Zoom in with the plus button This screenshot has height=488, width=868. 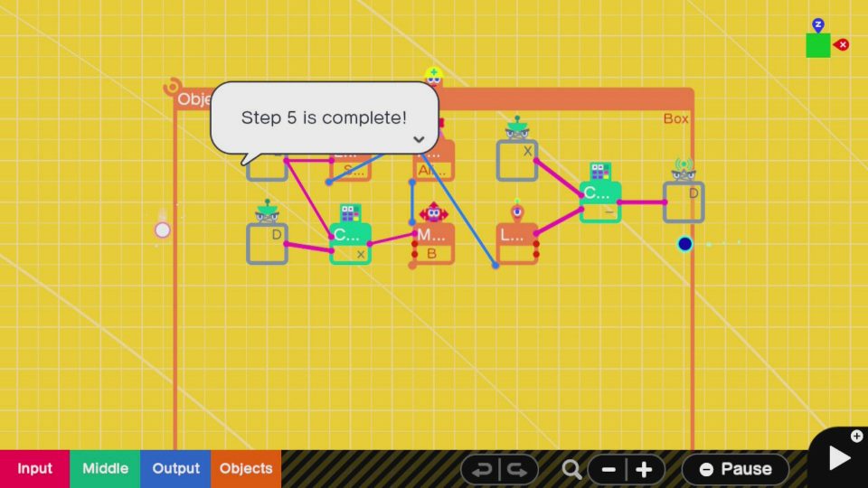645,470
